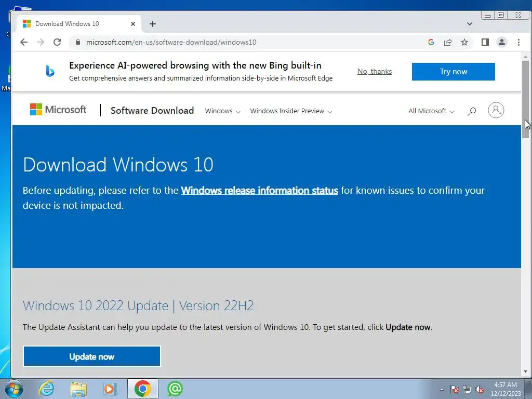Open the Windows release information status link
532x399 pixels.
[260, 190]
